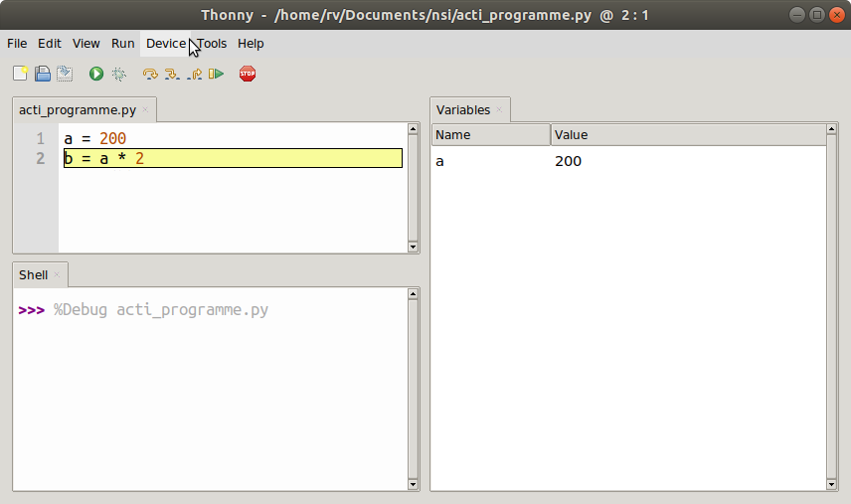Open the Device menu

(x=166, y=44)
